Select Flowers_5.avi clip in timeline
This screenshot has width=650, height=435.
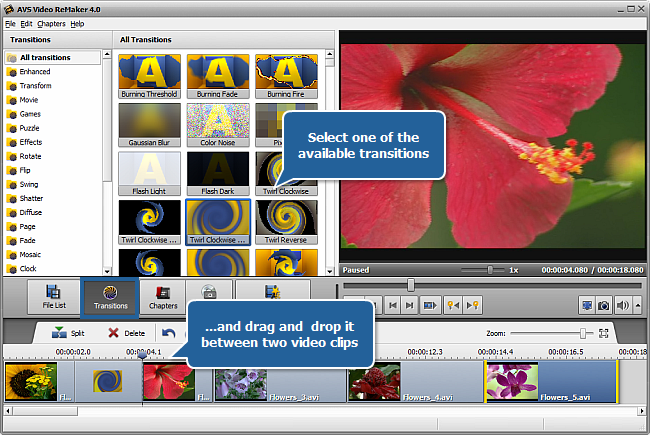[x=551, y=382]
